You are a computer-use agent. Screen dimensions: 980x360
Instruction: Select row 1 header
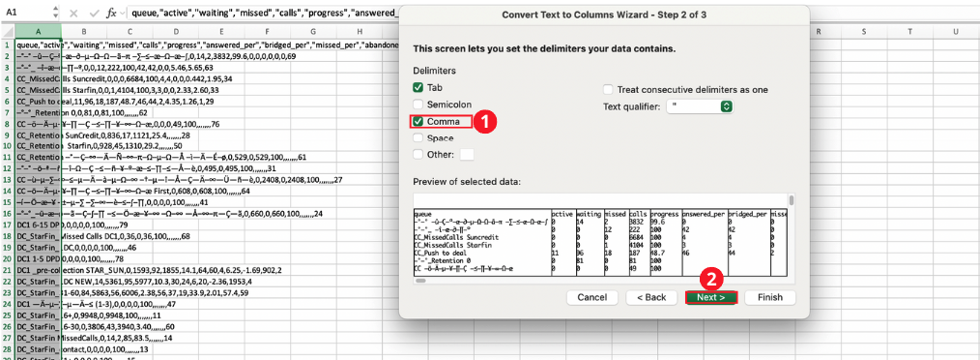tap(7, 45)
